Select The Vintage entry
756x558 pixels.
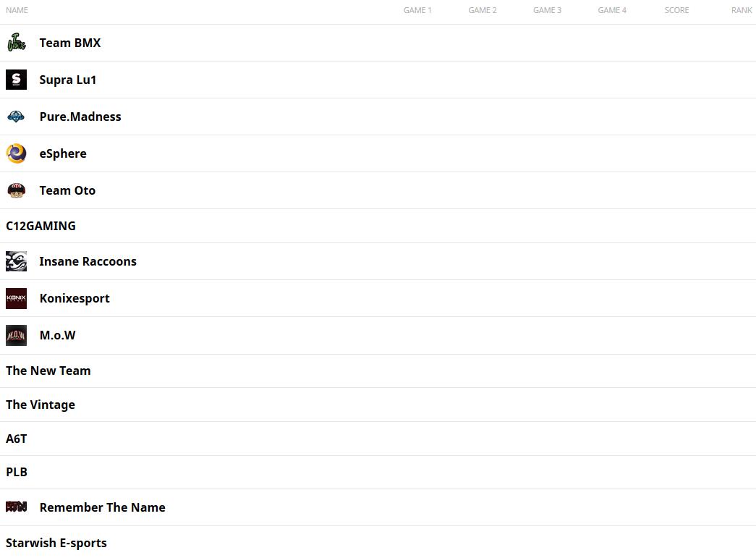point(41,405)
